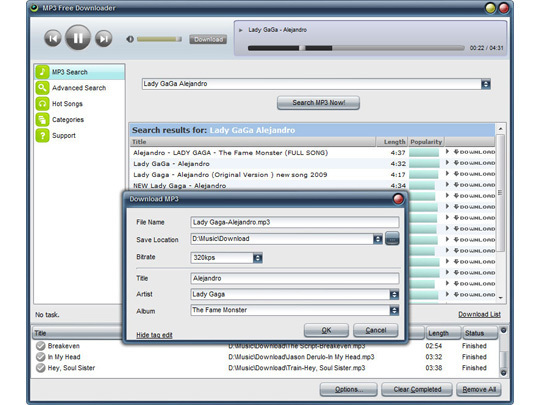Open the MP3 Search section
Viewport: 540px width, 405px height.
[80, 72]
